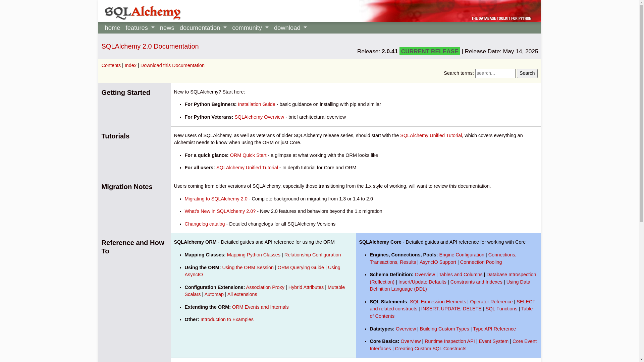Open Tables and Columns link
Viewport: 644px width, 362px height.
[x=461, y=275]
